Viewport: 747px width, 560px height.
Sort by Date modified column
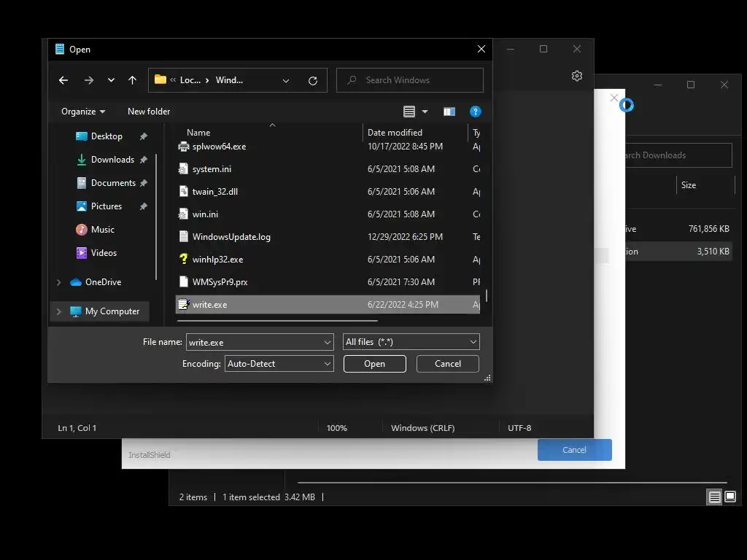coord(395,133)
